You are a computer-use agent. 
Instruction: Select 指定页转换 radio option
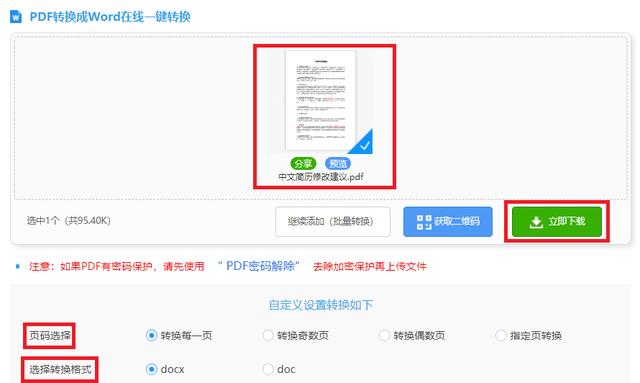[x=501, y=336]
